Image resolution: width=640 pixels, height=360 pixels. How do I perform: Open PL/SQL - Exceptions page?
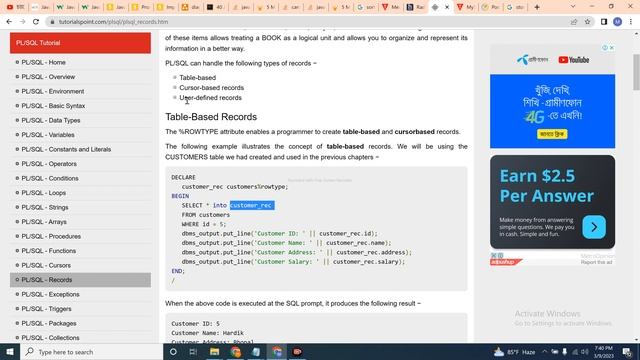[x=50, y=294]
